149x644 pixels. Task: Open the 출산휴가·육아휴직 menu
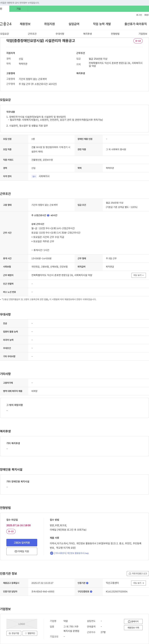(135, 24)
